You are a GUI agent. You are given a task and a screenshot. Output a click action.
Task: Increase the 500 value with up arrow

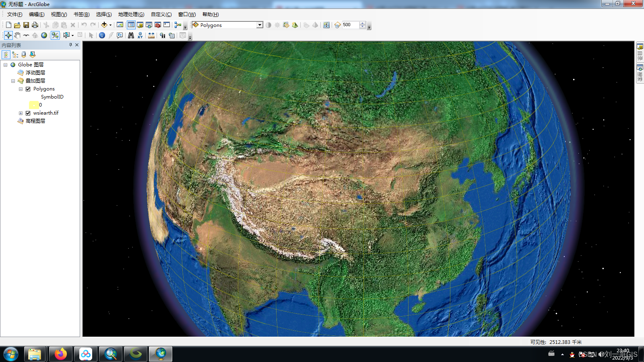point(363,23)
